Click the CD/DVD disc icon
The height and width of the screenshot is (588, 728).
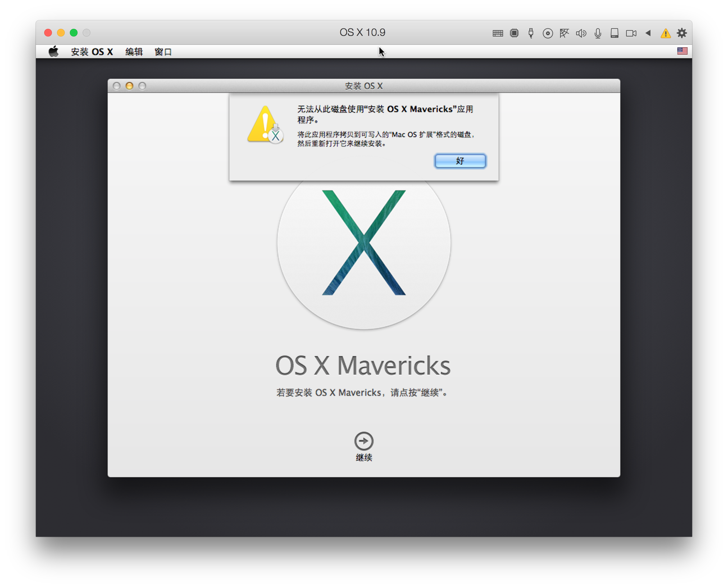pos(548,33)
